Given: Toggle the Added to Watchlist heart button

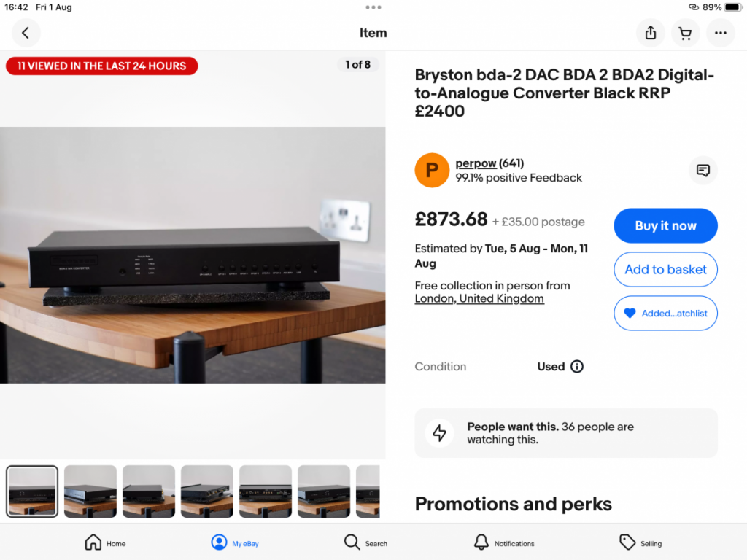Looking at the screenshot, I should [x=665, y=313].
